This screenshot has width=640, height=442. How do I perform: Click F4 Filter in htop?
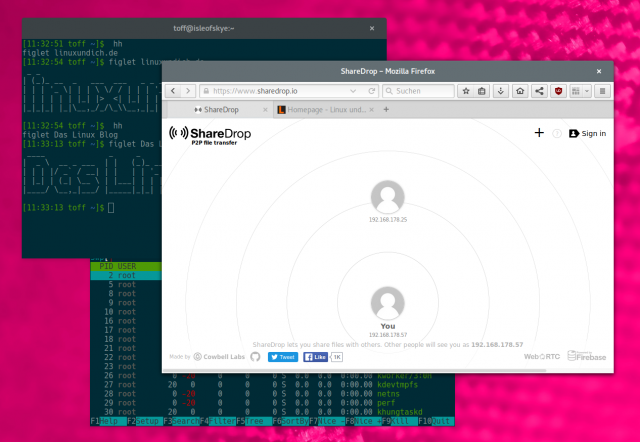[x=218, y=421]
